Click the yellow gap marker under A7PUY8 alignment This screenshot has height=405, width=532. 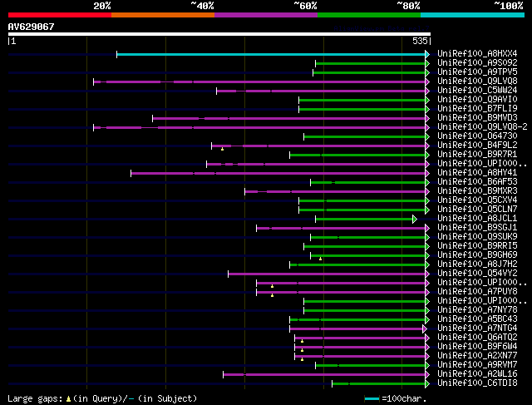click(272, 296)
